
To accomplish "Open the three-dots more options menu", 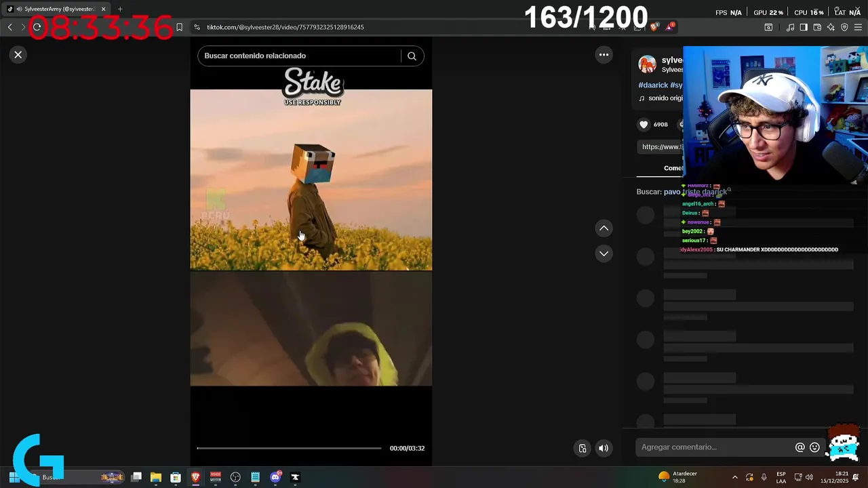I will pyautogui.click(x=604, y=55).
